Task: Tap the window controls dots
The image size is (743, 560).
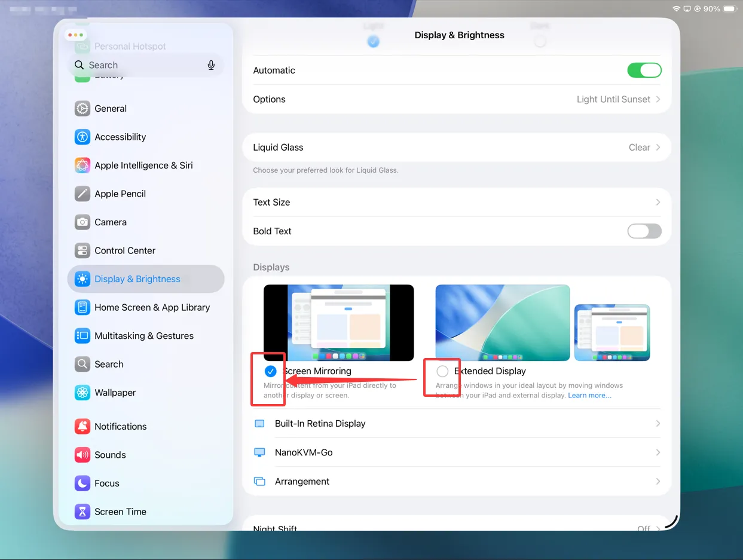Action: [x=76, y=35]
